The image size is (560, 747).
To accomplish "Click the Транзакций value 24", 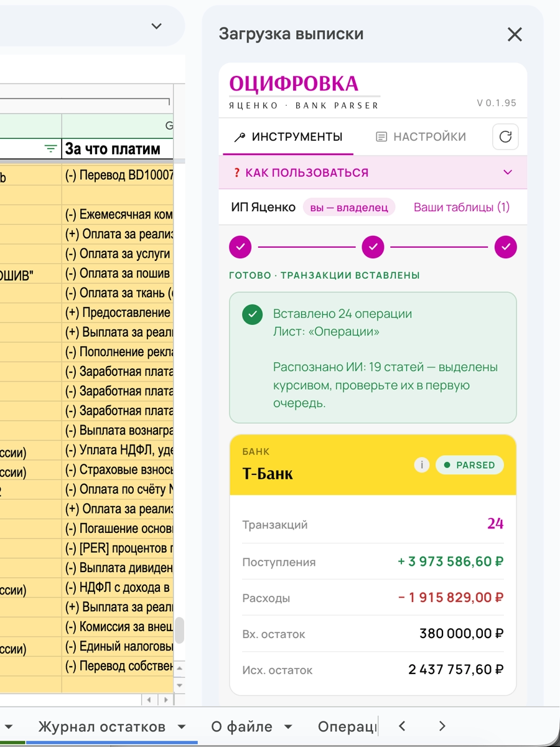I will point(495,524).
